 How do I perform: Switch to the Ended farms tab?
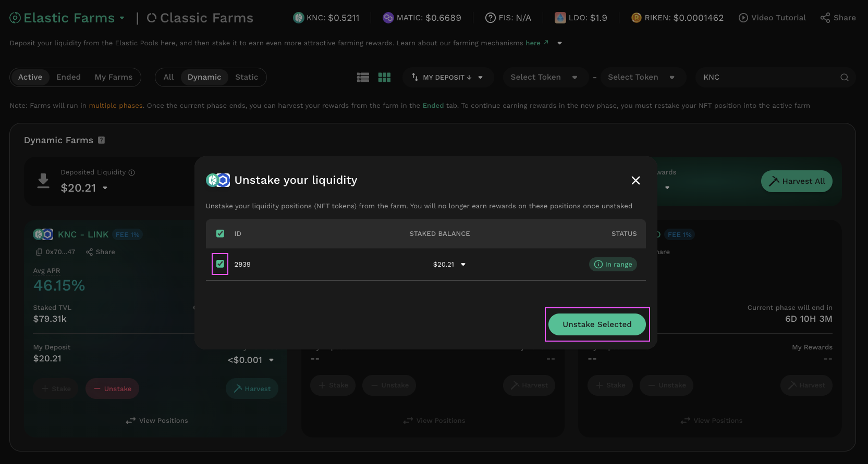(68, 77)
